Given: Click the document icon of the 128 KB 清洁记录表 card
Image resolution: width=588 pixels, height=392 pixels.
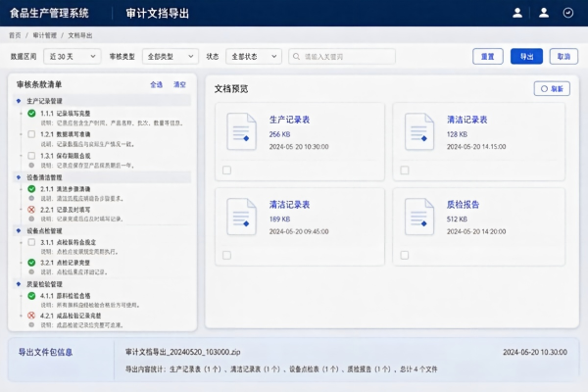Looking at the screenshot, I should point(419,131).
